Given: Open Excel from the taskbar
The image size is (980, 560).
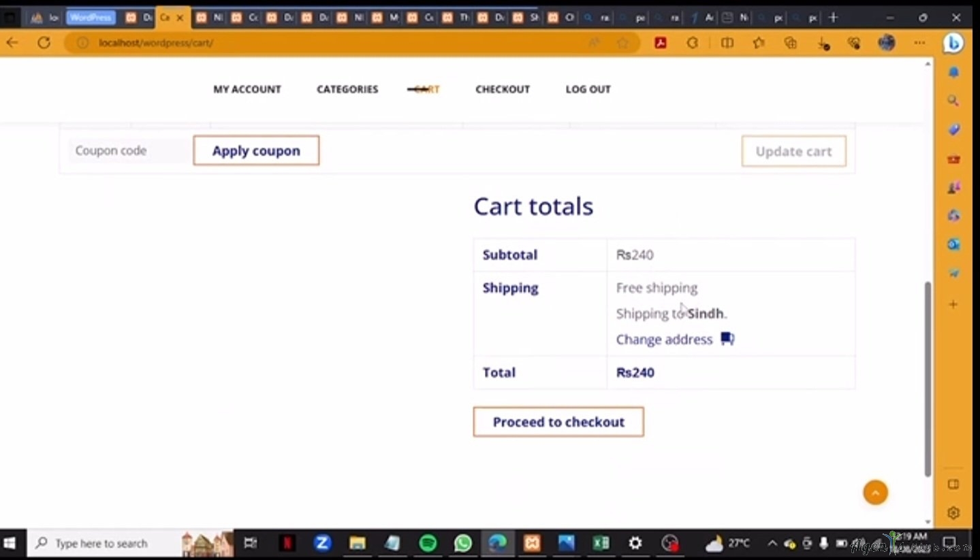Looking at the screenshot, I should pyautogui.click(x=601, y=543).
